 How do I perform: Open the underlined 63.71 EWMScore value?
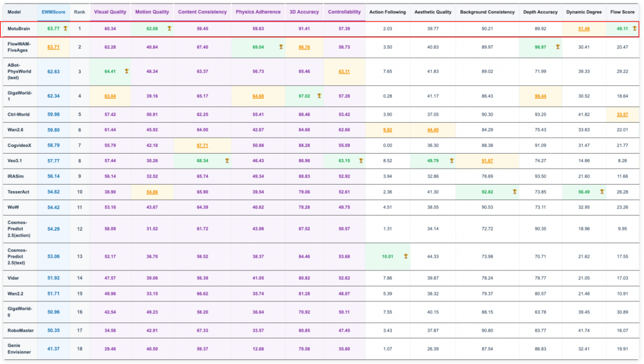tap(53, 46)
